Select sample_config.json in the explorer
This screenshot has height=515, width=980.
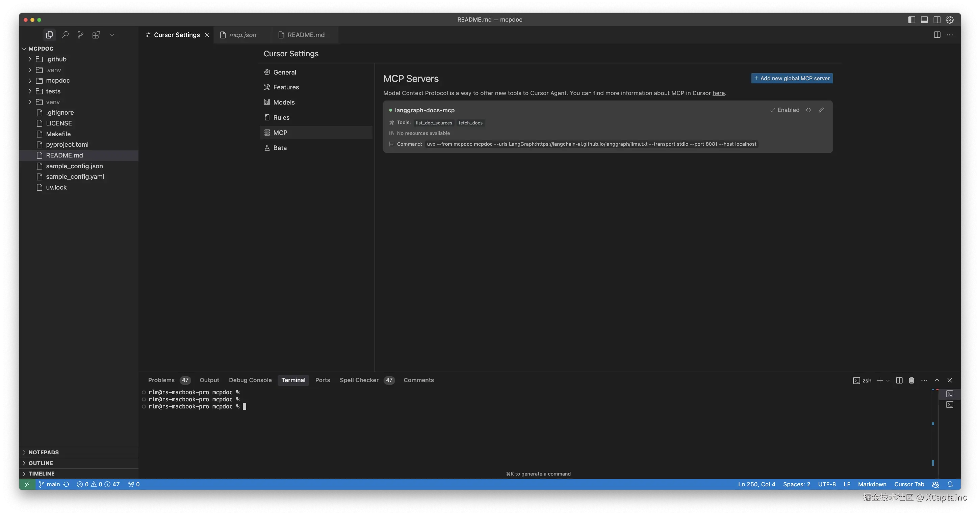pos(74,166)
